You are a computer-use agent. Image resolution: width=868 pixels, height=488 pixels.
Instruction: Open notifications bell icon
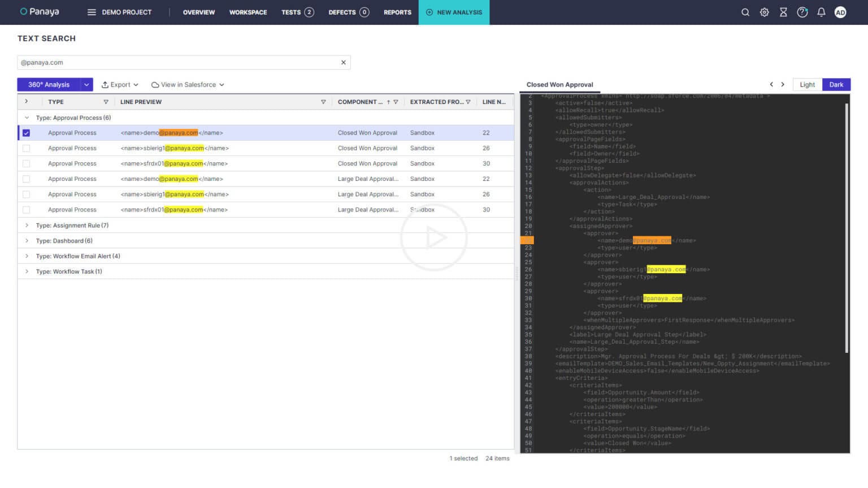tap(821, 12)
